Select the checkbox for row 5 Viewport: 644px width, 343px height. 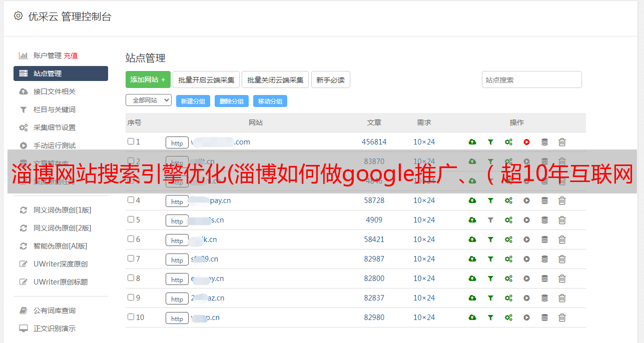(x=131, y=219)
